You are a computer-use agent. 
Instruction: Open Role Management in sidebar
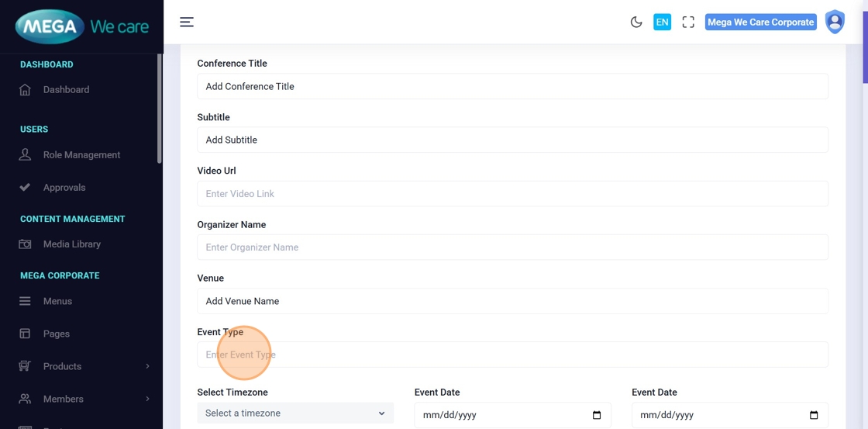tap(81, 155)
